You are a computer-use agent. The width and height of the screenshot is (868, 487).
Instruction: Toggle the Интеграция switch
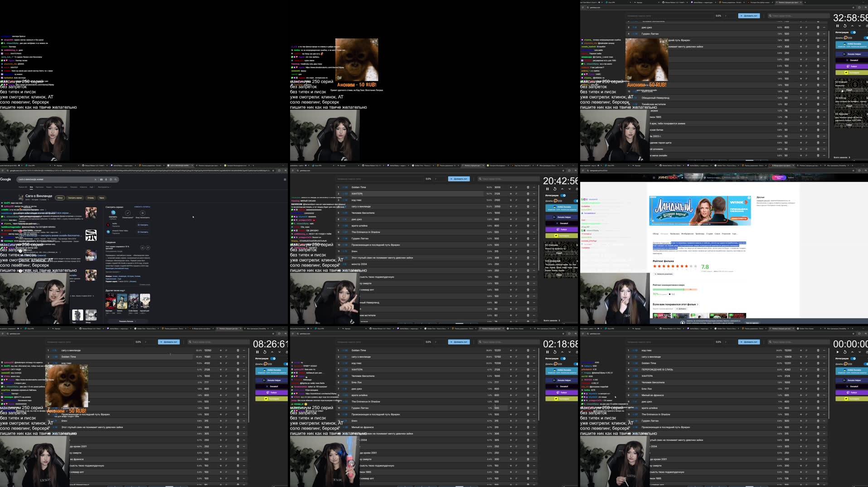click(x=563, y=195)
